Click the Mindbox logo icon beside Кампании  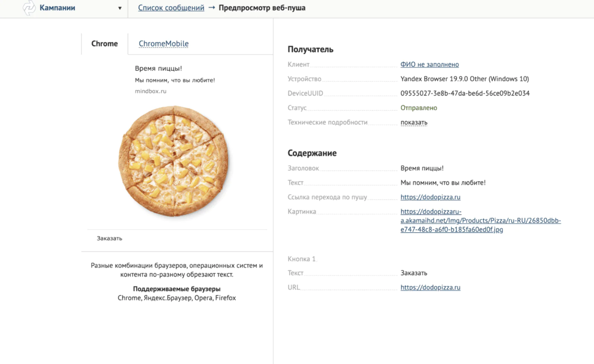click(x=29, y=8)
